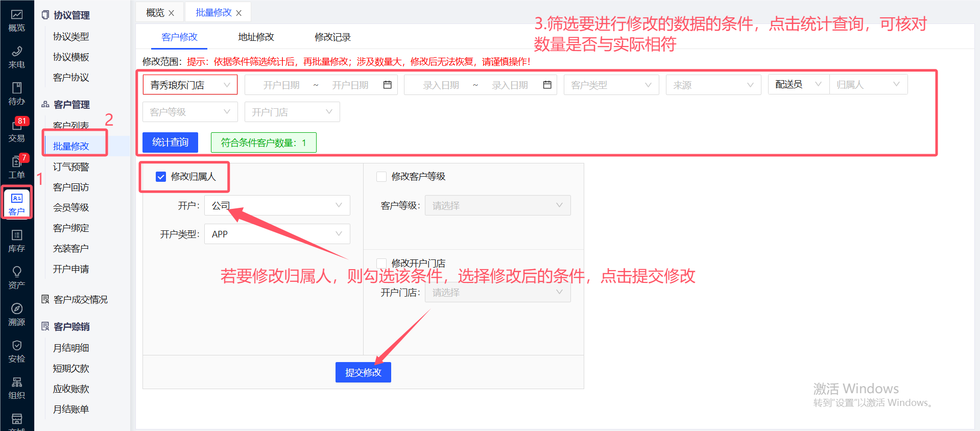The height and width of the screenshot is (431, 980).
Task: Click the 资产 assets lightbulb icon
Action: pos(17,278)
